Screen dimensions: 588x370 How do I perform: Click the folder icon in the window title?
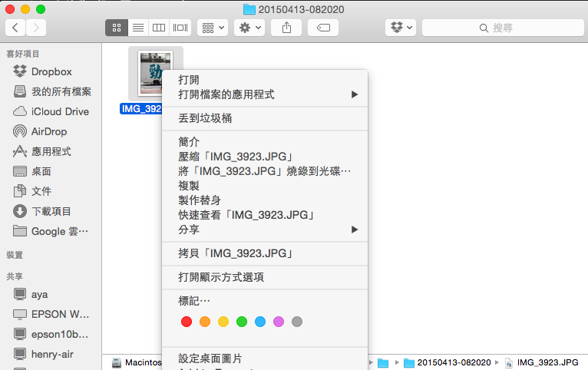tap(249, 9)
